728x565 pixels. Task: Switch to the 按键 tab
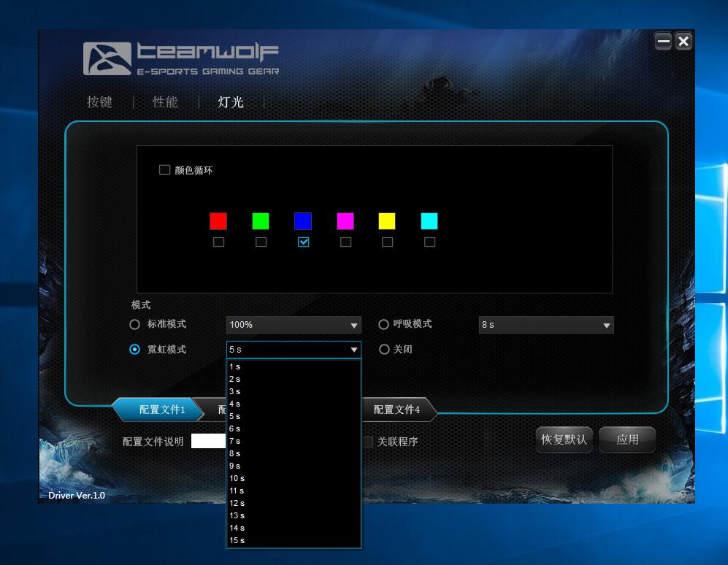(x=99, y=102)
